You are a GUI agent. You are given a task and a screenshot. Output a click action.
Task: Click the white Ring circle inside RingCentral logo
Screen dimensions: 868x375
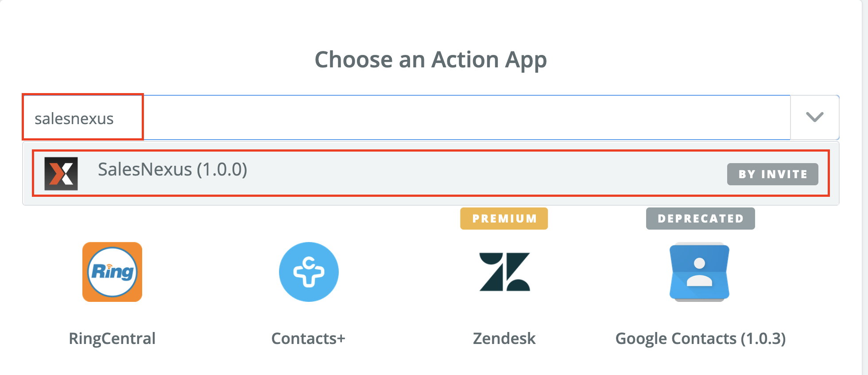click(112, 272)
